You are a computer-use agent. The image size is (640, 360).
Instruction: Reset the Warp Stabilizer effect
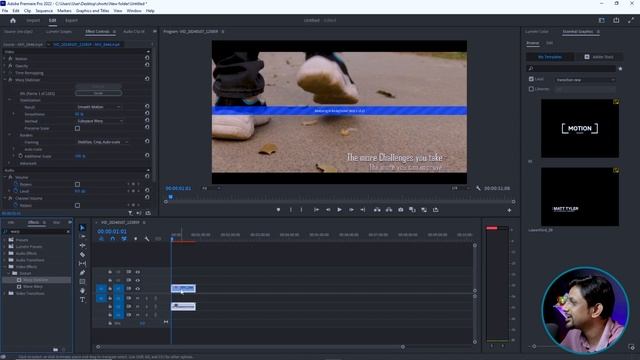147,79
